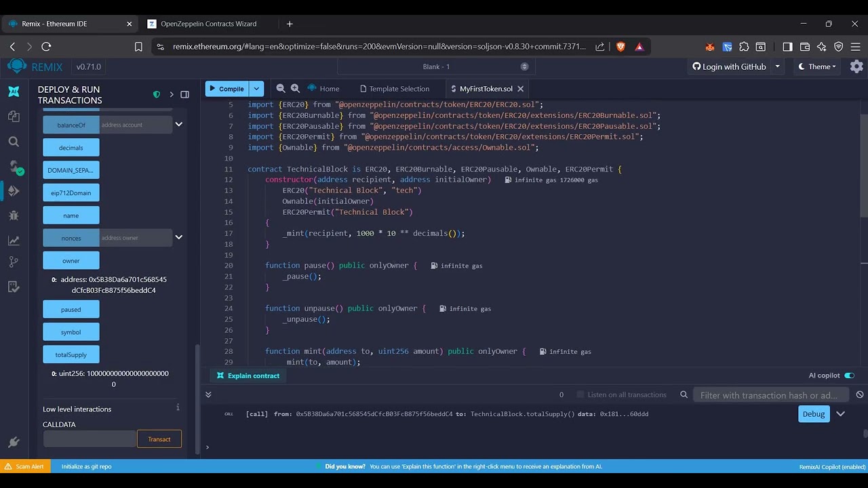Switch to OpenZeppelin Contracts Wizard browser tab
This screenshot has width=868, height=488.
pyautogui.click(x=208, y=24)
